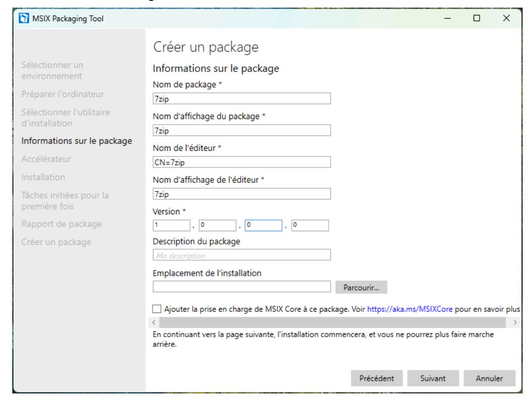Close the MSIX Packaging Tool window

[506, 19]
